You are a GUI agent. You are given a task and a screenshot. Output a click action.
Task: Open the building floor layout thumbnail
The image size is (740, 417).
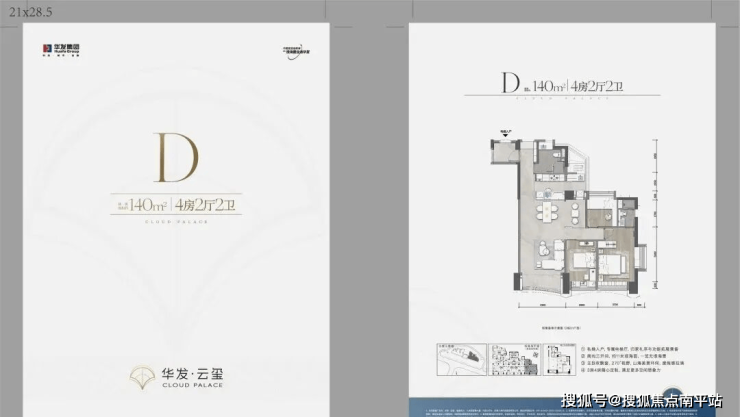point(514,359)
